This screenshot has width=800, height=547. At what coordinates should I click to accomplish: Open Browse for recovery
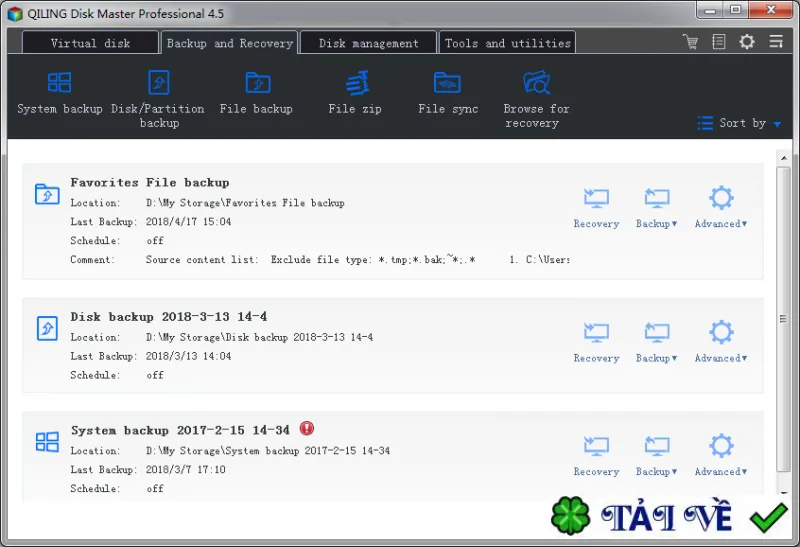536,100
